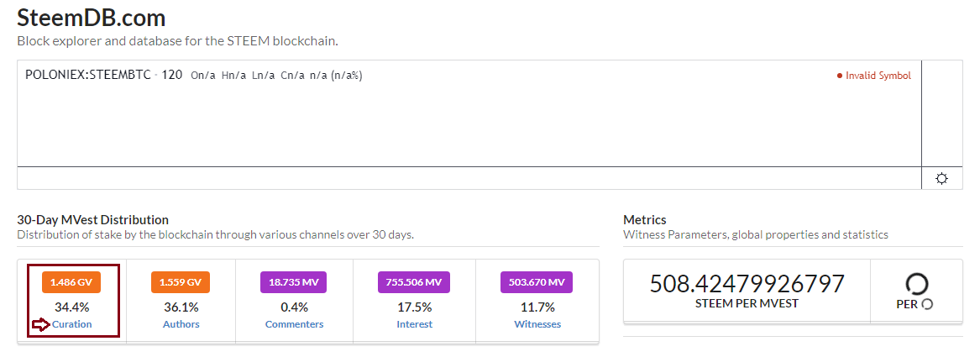This screenshot has height=357, width=980.
Task: Click the red arrow beside Curation
Action: [x=40, y=325]
